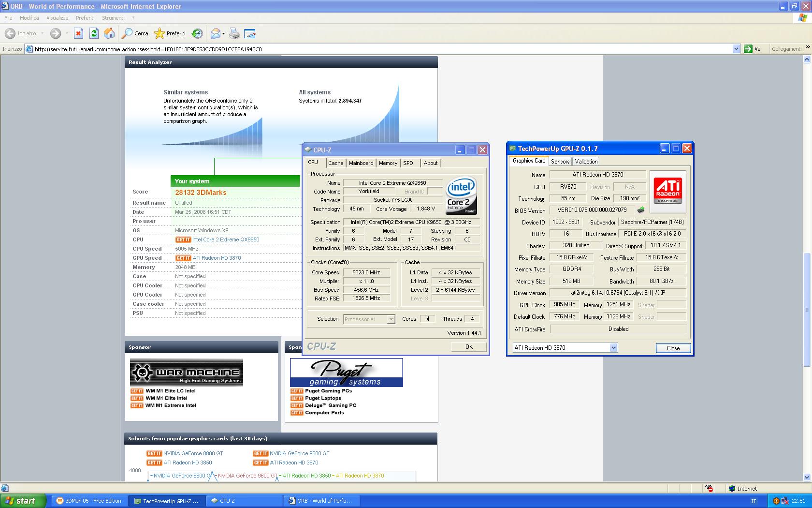Open the Mail button dropdown arrow
This screenshot has height=508, width=812.
click(223, 33)
